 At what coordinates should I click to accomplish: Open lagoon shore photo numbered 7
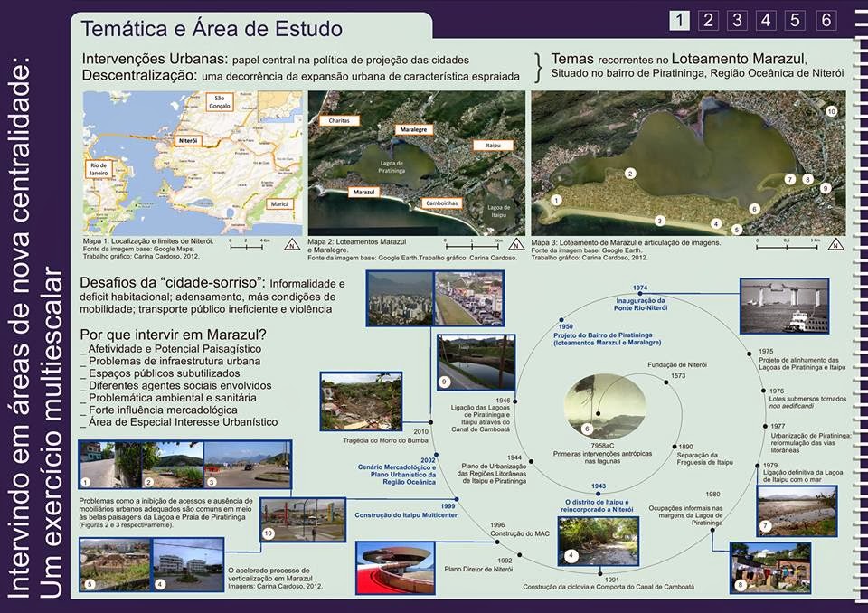click(x=797, y=511)
